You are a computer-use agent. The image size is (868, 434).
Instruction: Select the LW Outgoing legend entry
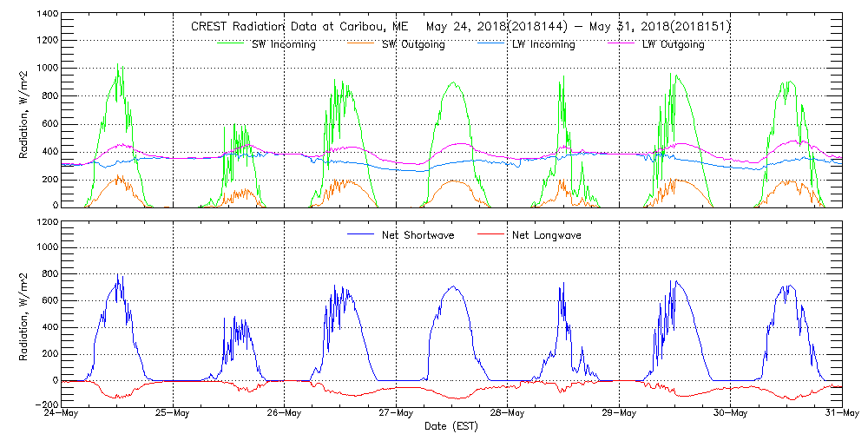pyautogui.click(x=673, y=44)
